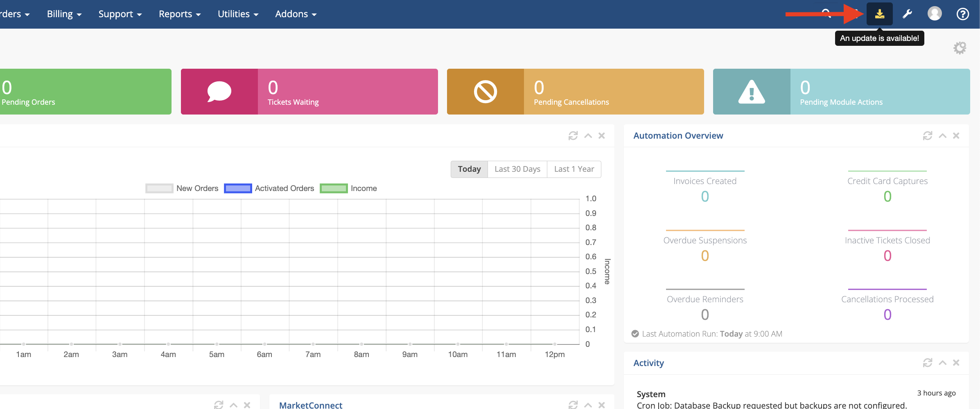This screenshot has height=409, width=980.
Task: Refresh the Automation Overview widget
Action: 928,136
